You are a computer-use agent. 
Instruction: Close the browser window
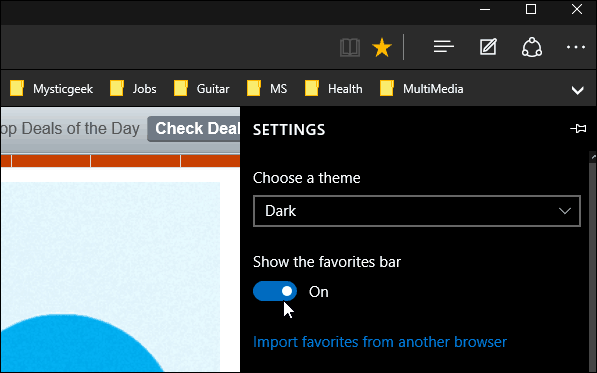point(577,9)
